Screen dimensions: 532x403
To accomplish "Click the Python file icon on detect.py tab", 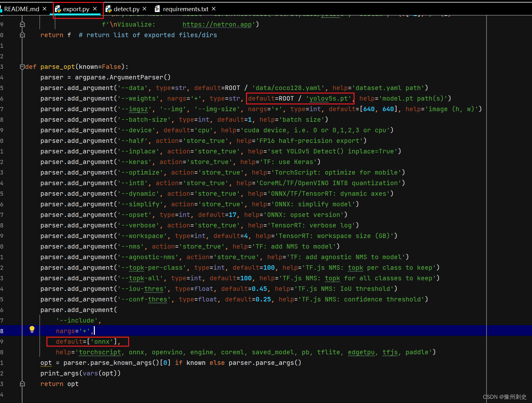I will (x=109, y=9).
